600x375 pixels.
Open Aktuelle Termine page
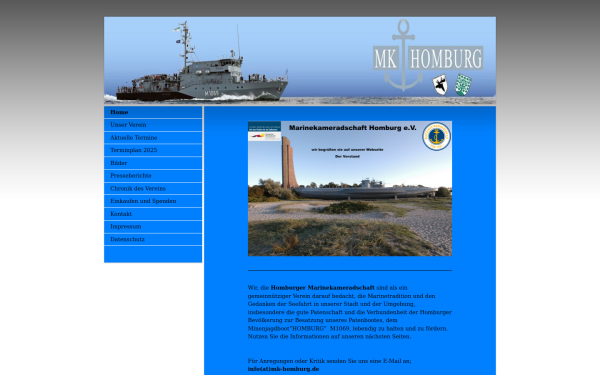[153, 138]
